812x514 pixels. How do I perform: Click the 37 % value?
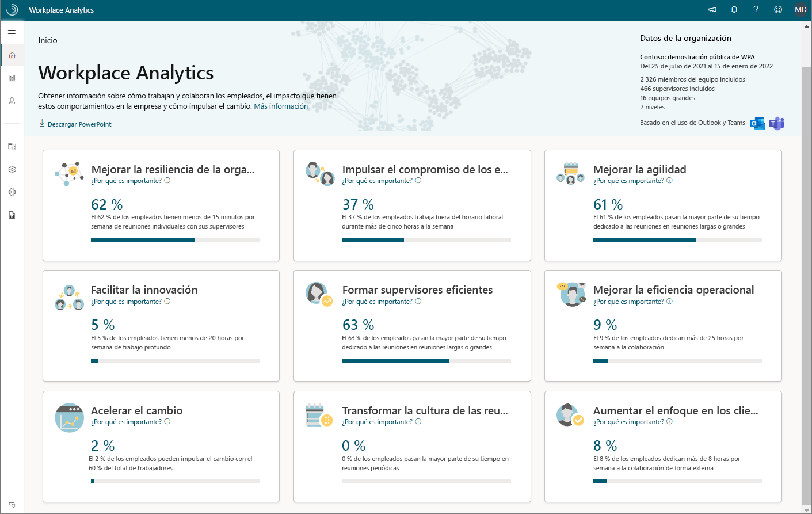(x=358, y=204)
